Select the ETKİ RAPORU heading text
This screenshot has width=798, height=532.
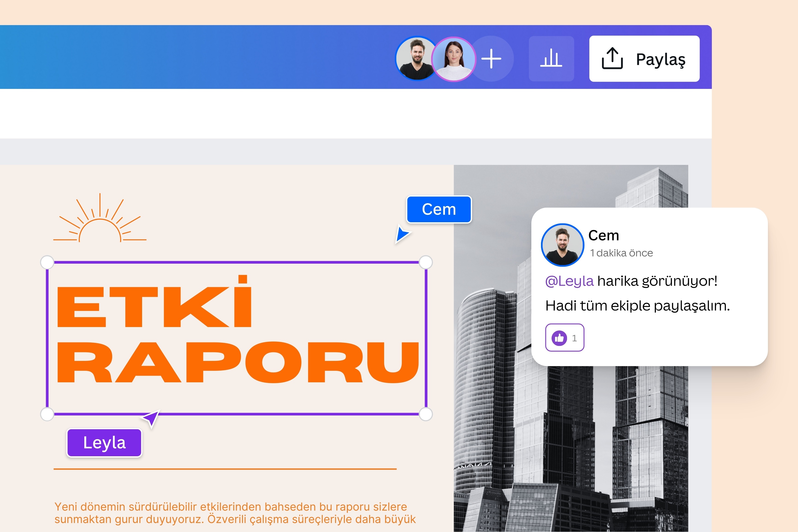(x=238, y=329)
